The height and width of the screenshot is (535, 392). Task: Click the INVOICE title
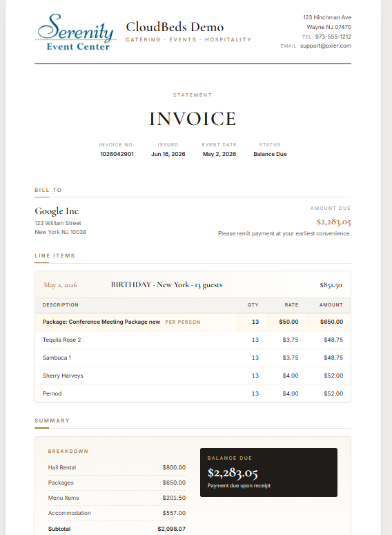coord(193,119)
